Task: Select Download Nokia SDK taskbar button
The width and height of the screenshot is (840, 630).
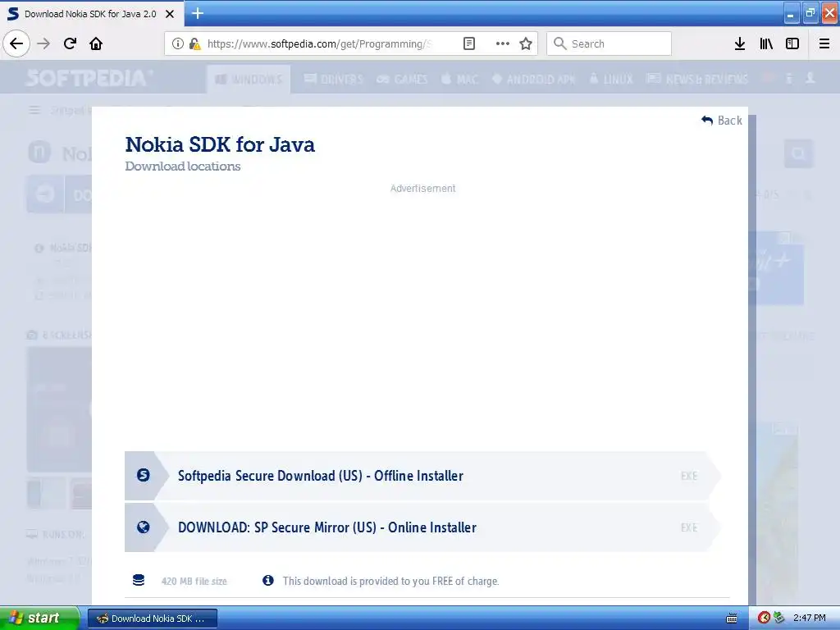Action: tap(153, 619)
